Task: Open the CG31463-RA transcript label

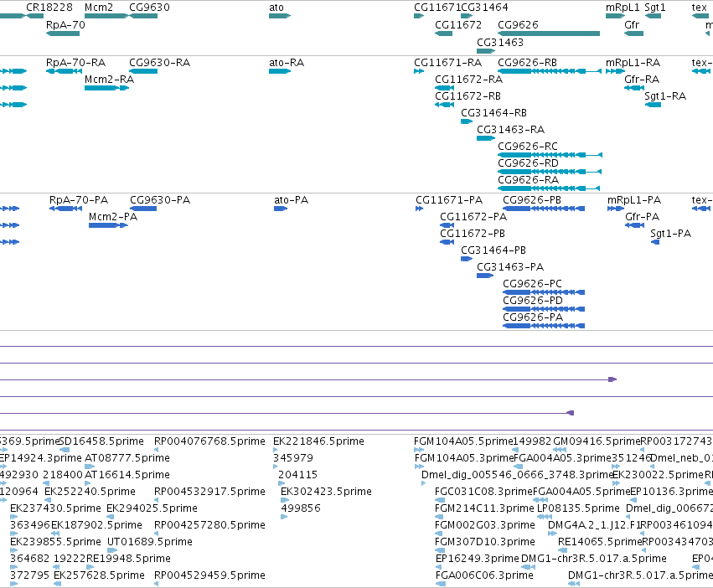Action: click(x=510, y=130)
